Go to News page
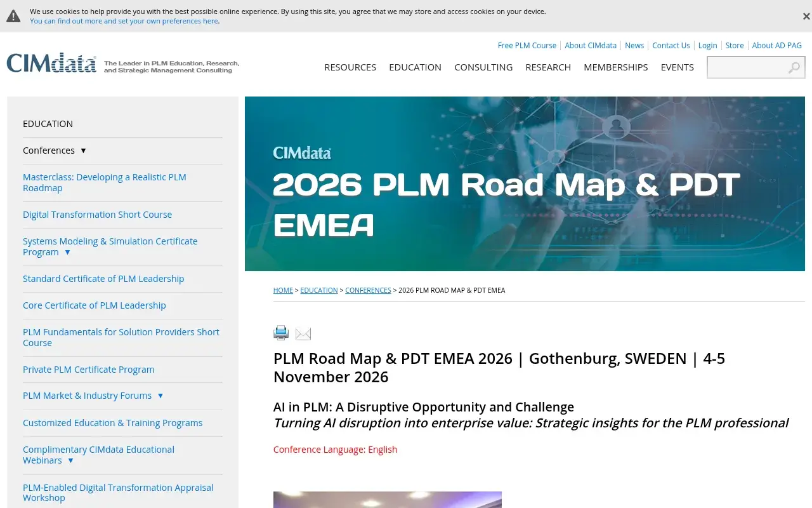This screenshot has width=812, height=508. point(634,46)
